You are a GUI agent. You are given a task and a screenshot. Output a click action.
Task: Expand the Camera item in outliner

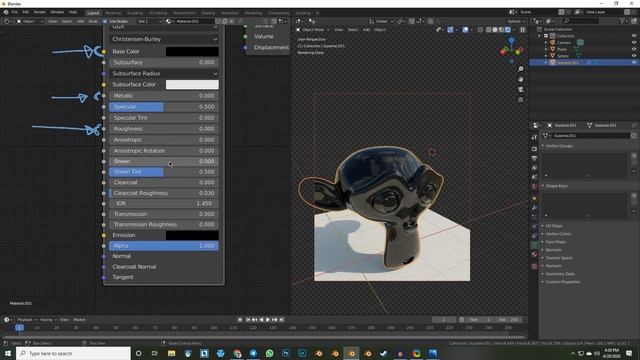tap(546, 42)
